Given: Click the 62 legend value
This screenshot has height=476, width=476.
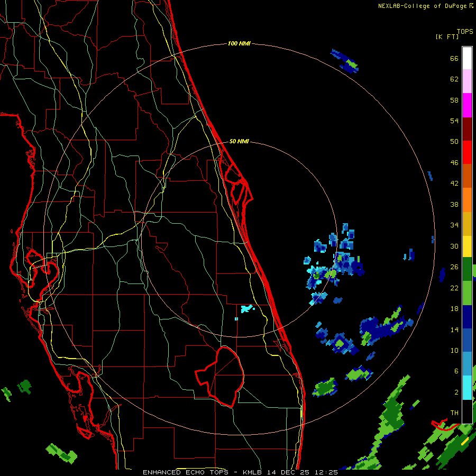Looking at the screenshot, I should (x=454, y=79).
